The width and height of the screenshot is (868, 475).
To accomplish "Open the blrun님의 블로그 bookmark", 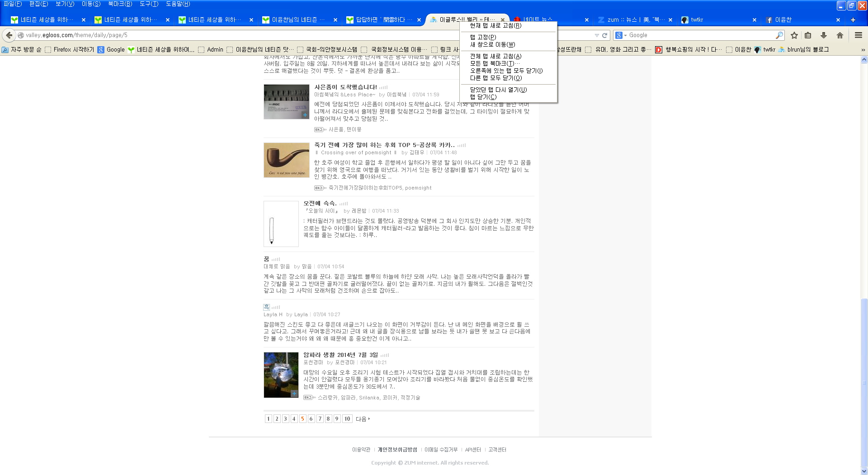I will 804,50.
